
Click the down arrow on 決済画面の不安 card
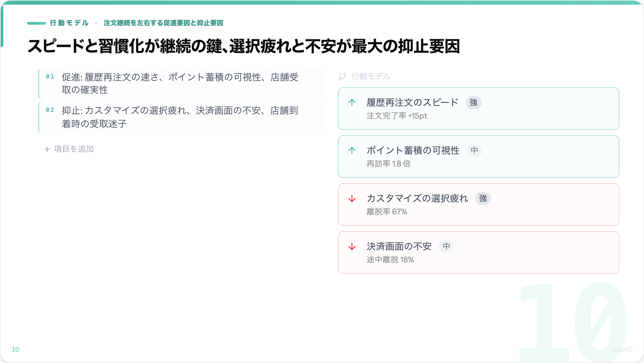point(352,246)
